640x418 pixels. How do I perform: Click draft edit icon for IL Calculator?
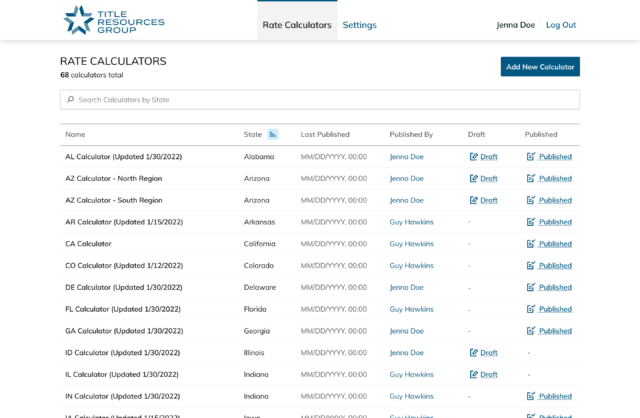tap(474, 375)
